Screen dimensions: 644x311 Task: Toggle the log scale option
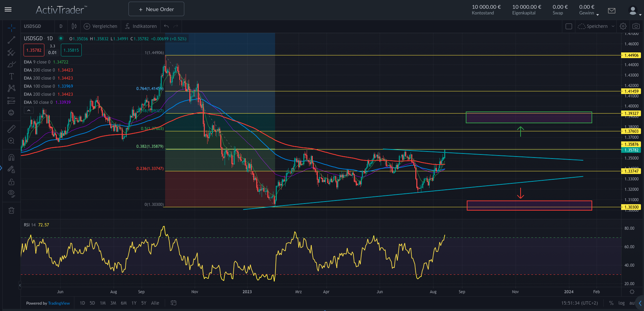click(621, 303)
